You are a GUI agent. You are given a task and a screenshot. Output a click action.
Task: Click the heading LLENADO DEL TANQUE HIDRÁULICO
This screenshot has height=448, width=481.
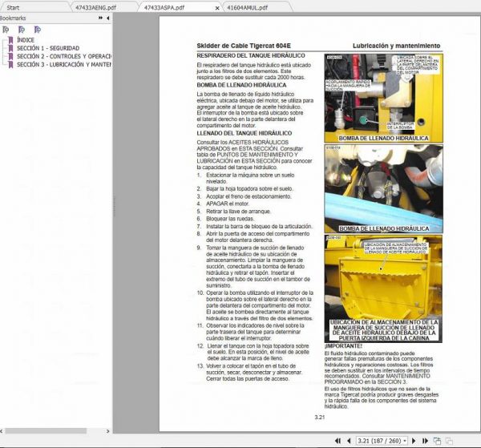pyautogui.click(x=245, y=133)
